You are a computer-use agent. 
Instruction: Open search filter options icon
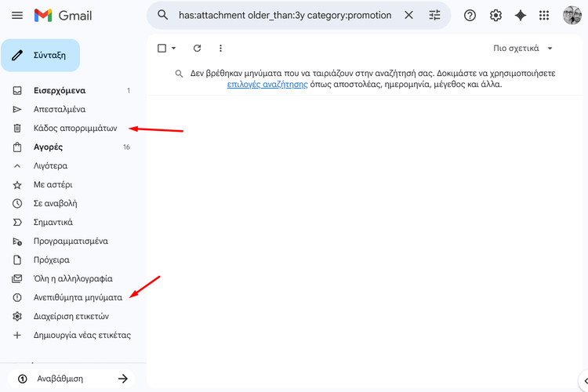point(435,15)
